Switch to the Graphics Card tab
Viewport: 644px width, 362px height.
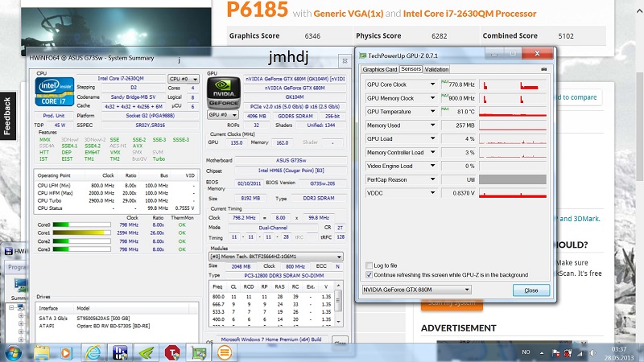click(379, 69)
